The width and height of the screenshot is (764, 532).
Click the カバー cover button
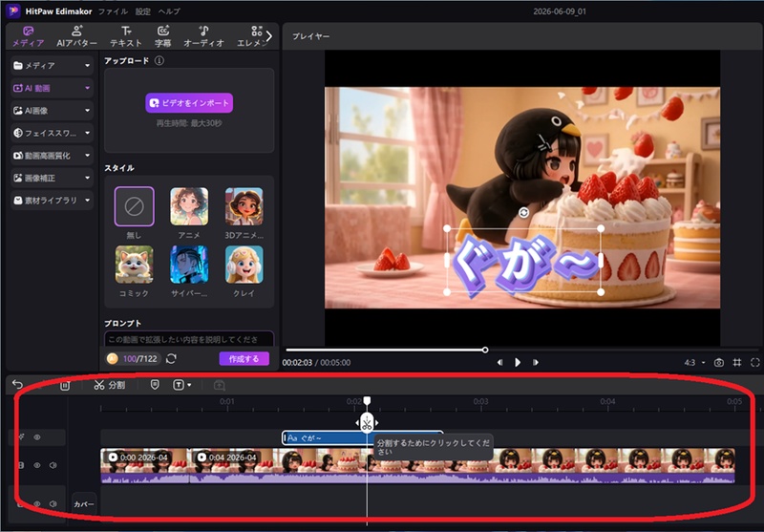[84, 503]
